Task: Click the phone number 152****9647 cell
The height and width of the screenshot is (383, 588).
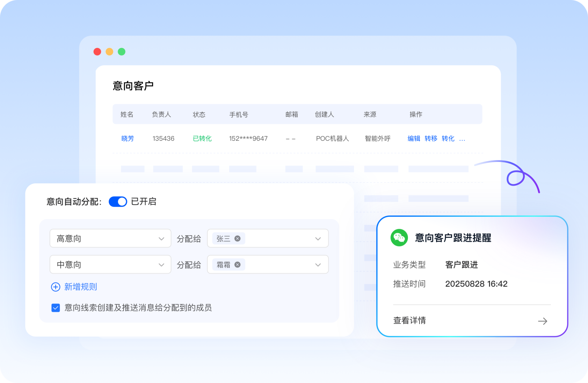Action: (248, 139)
